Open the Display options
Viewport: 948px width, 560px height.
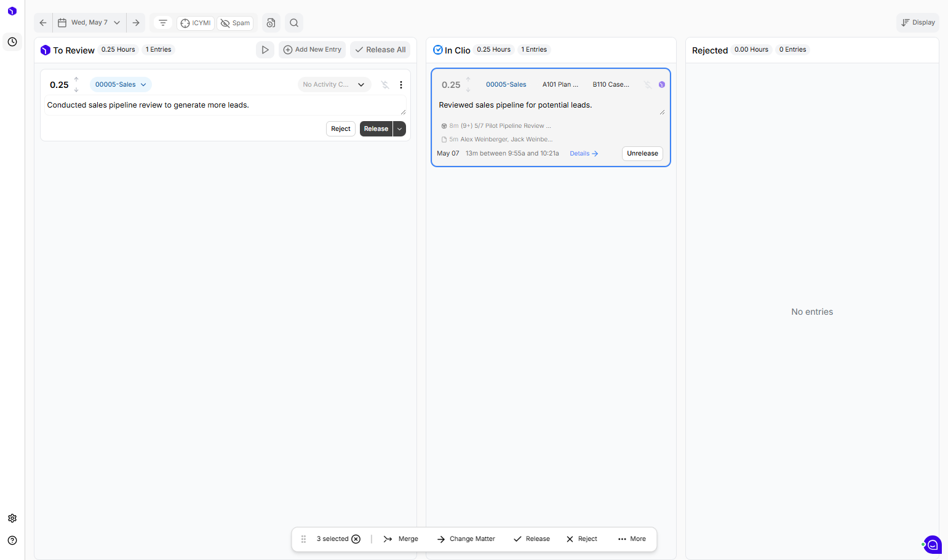pos(918,23)
